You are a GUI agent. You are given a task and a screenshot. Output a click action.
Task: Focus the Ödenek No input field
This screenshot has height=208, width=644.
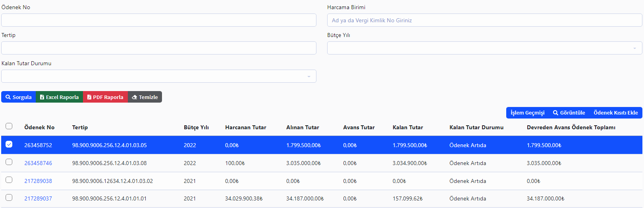pyautogui.click(x=159, y=20)
